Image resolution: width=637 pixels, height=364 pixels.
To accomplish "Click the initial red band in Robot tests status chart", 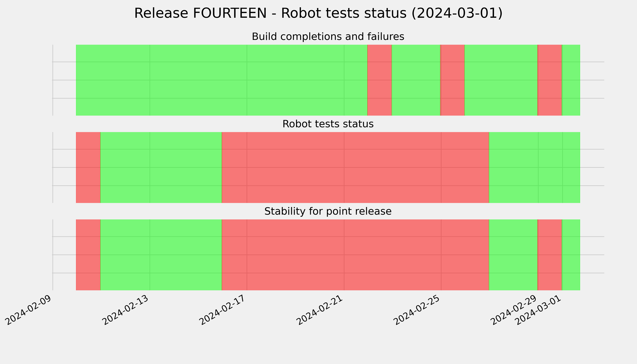I will click(88, 167).
